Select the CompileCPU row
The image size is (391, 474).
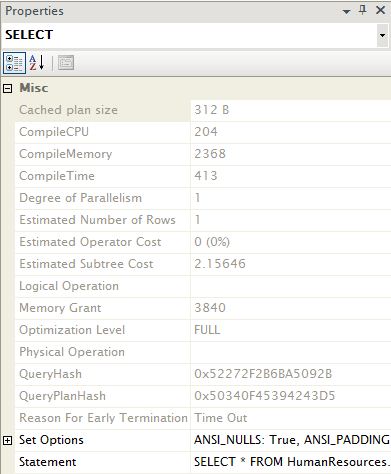point(203,132)
